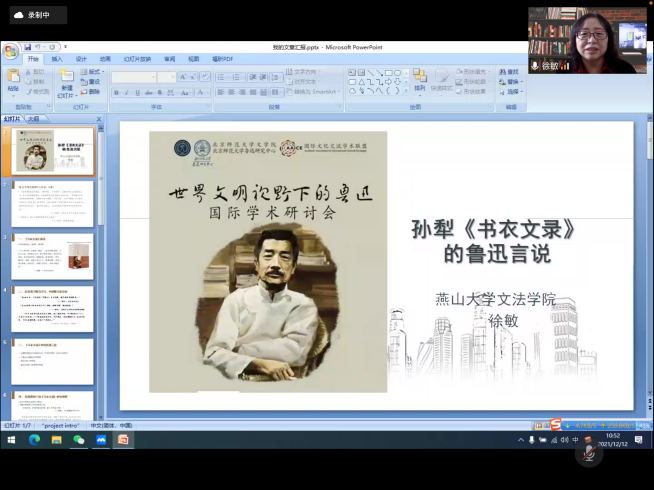Click the Windows Start button

tap(11, 440)
